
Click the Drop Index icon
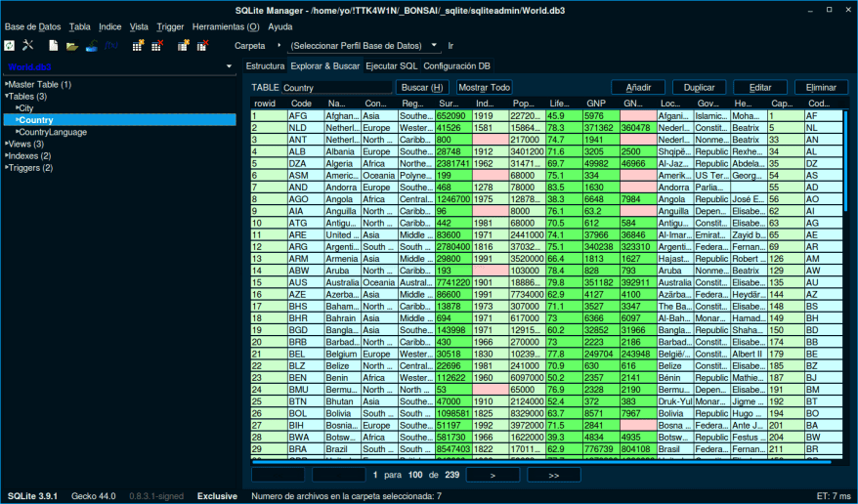coord(202,46)
